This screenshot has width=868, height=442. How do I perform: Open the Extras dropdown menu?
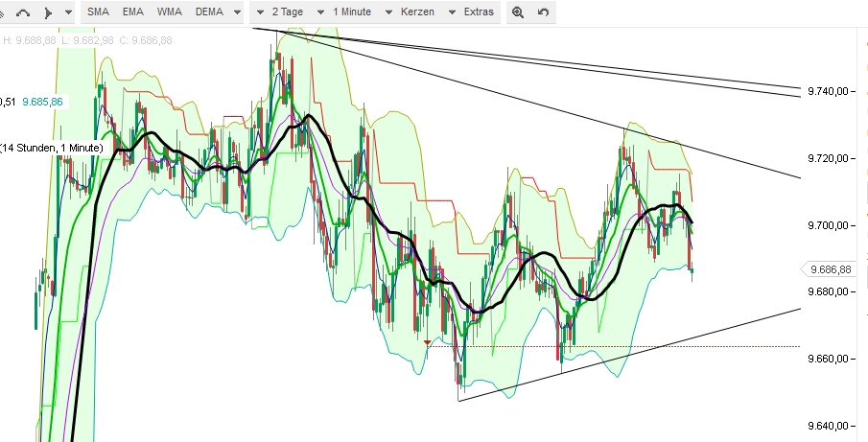pyautogui.click(x=472, y=12)
